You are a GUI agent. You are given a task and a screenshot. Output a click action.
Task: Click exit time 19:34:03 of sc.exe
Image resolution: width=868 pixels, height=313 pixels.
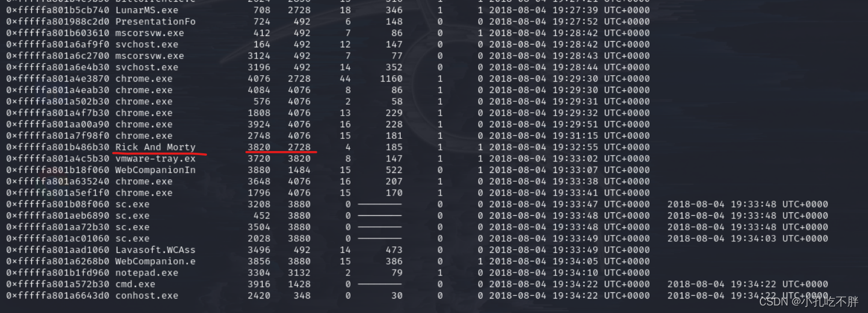tap(748, 238)
